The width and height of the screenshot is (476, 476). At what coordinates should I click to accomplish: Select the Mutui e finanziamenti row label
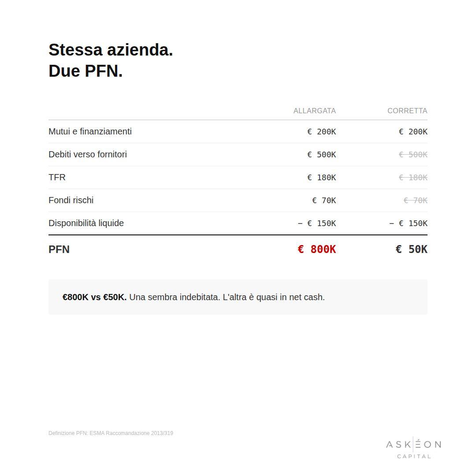(x=90, y=131)
